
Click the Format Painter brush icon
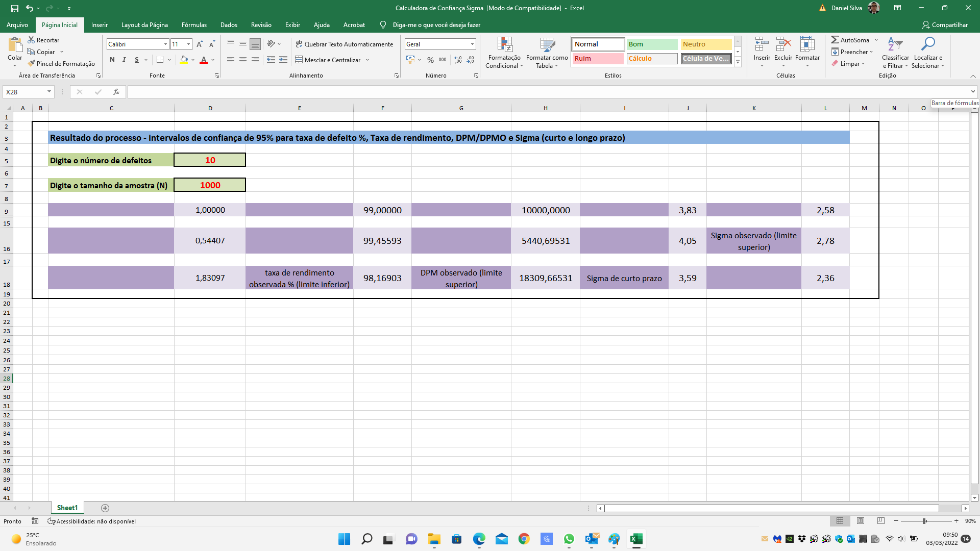[32, 64]
